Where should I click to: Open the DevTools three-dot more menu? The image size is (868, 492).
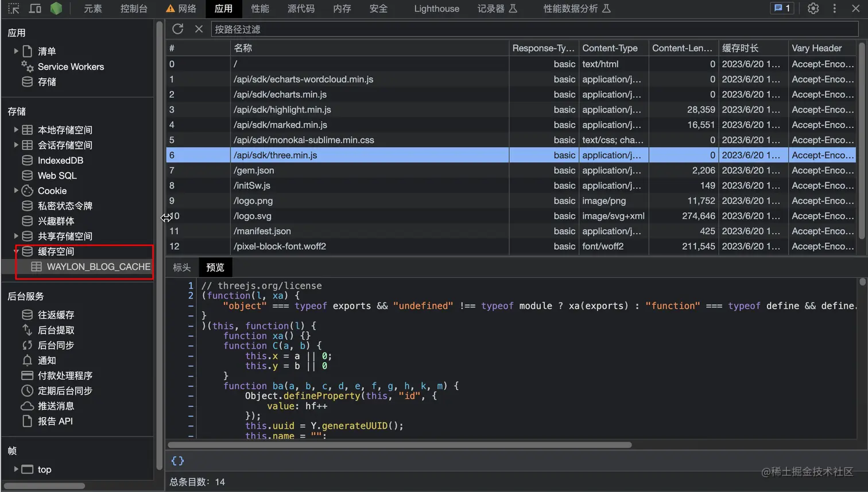(x=834, y=9)
